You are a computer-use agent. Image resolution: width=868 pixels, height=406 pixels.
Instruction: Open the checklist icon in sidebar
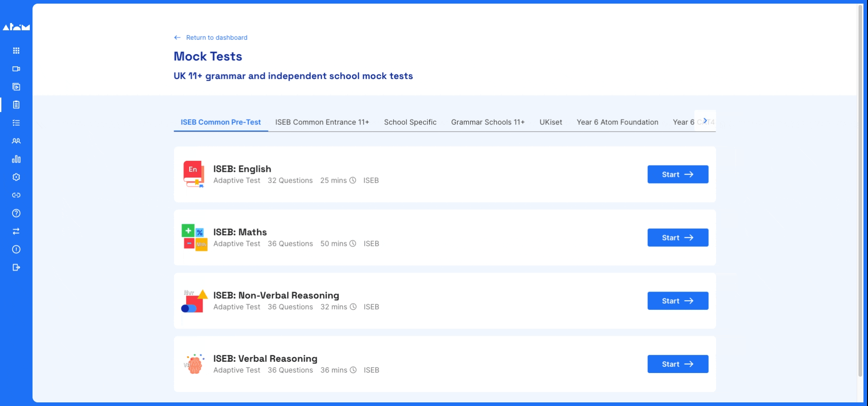pos(16,123)
